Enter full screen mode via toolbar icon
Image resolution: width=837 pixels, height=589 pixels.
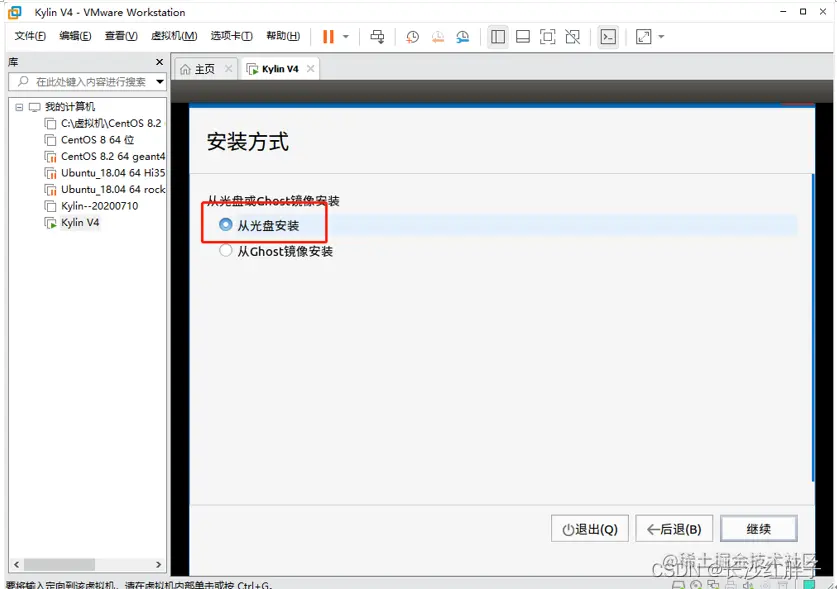pyautogui.click(x=547, y=37)
